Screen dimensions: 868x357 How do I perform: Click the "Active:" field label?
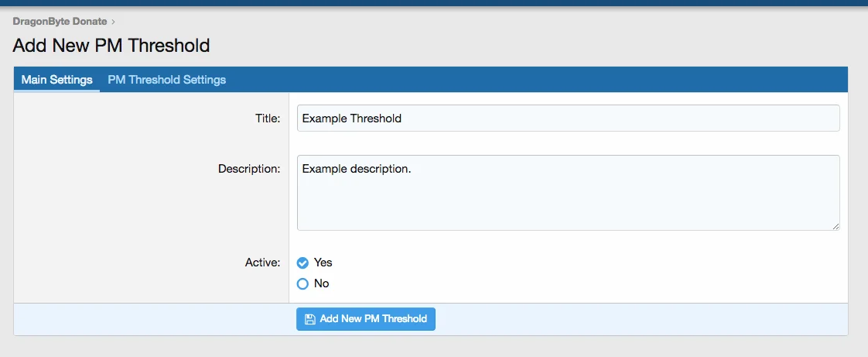pos(262,263)
